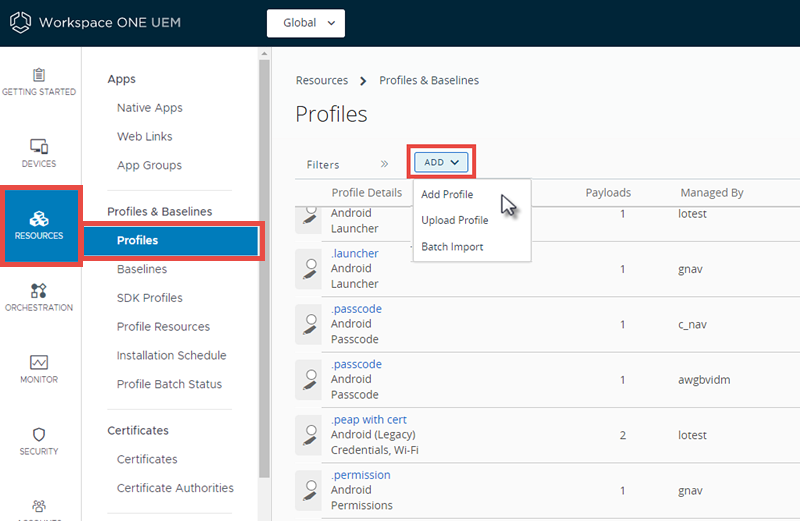This screenshot has height=521, width=800.
Task: Click edit icon for .peap with cert row
Action: tap(309, 435)
